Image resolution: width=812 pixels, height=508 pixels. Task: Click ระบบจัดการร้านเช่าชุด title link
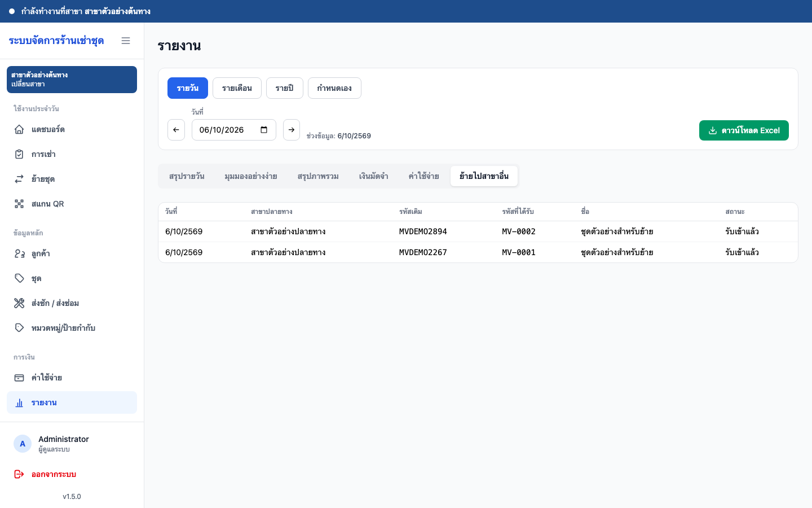pyautogui.click(x=56, y=41)
